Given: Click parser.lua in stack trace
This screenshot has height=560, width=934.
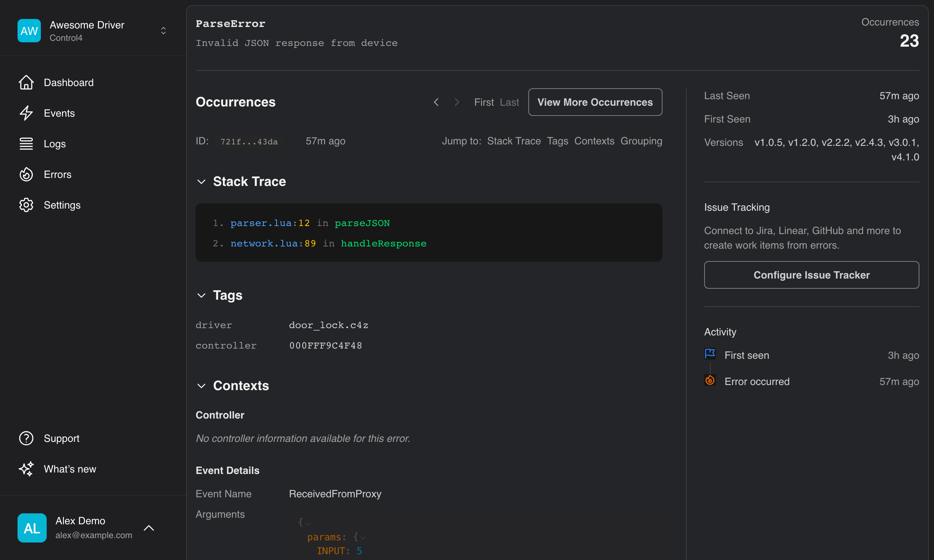Looking at the screenshot, I should point(261,223).
